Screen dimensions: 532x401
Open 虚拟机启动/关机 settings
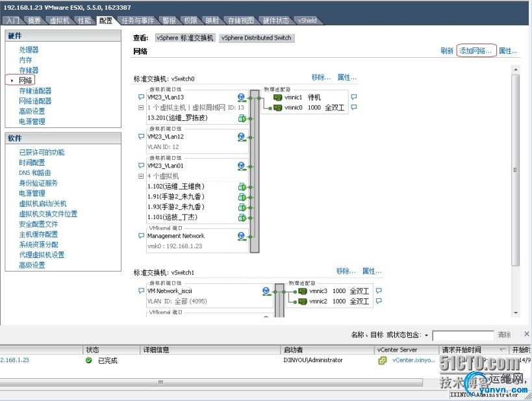(43, 203)
